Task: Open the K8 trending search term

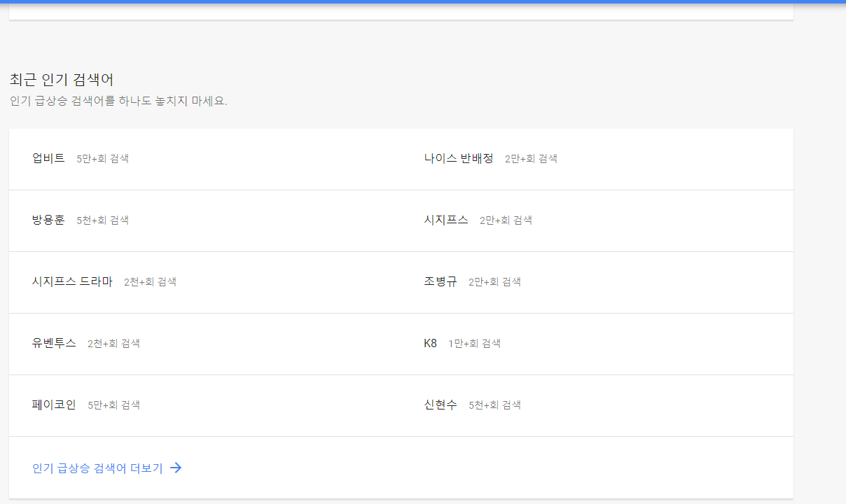Action: [x=431, y=343]
